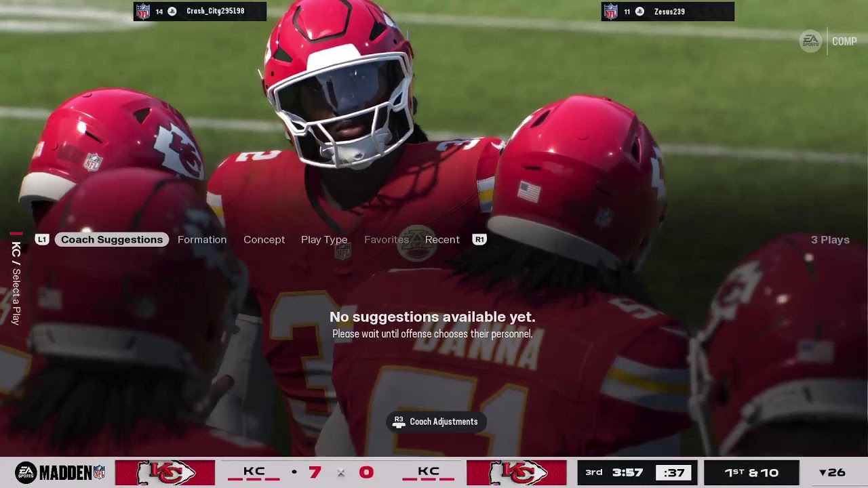Click the PlayStation icon next to Crash_City295198
This screenshot has height=488, width=868.
tap(172, 12)
